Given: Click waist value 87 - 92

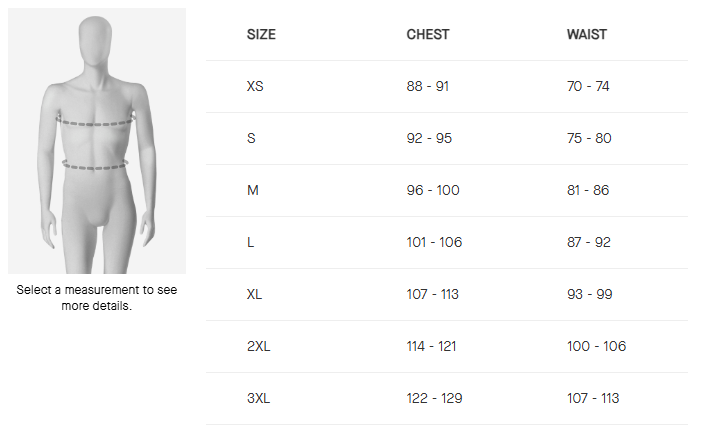Looking at the screenshot, I should [x=589, y=242].
